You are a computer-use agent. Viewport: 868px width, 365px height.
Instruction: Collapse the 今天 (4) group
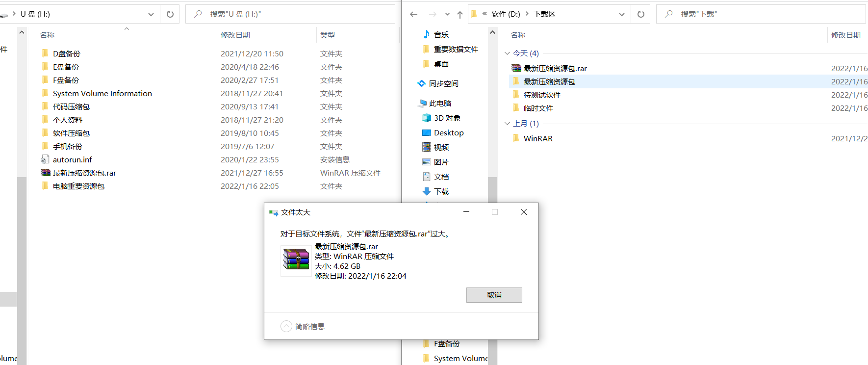(x=507, y=53)
